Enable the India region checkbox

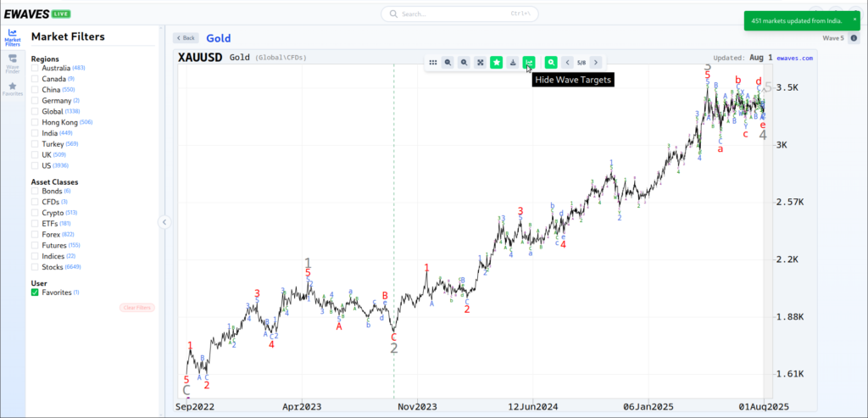pyautogui.click(x=35, y=133)
